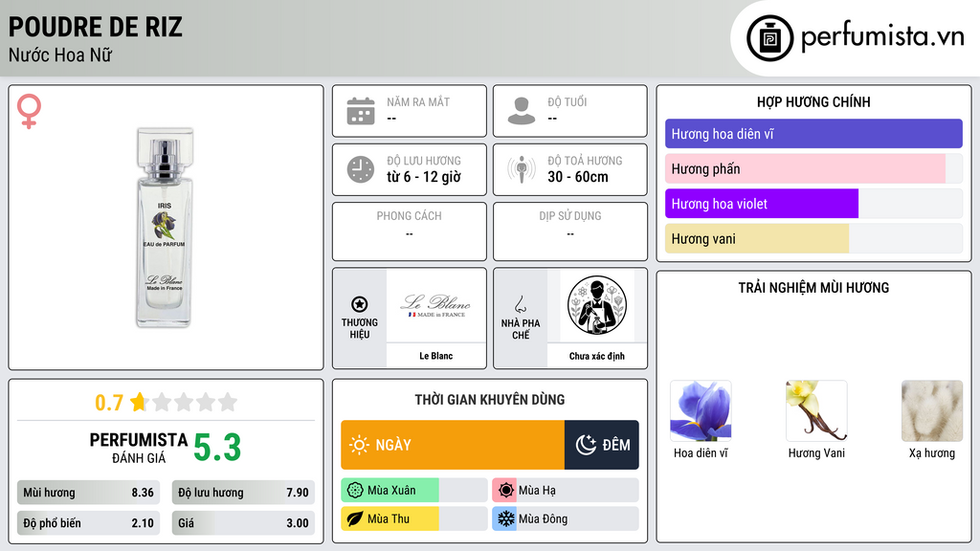980x551 pixels.
Task: Click the 0.7 star rating number
Action: (x=109, y=403)
